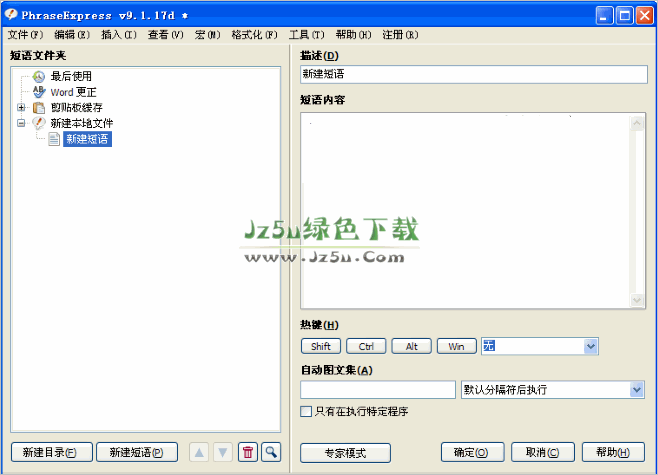Click the 新建本地文件 phrase file icon
The image size is (658, 475).
point(39,123)
